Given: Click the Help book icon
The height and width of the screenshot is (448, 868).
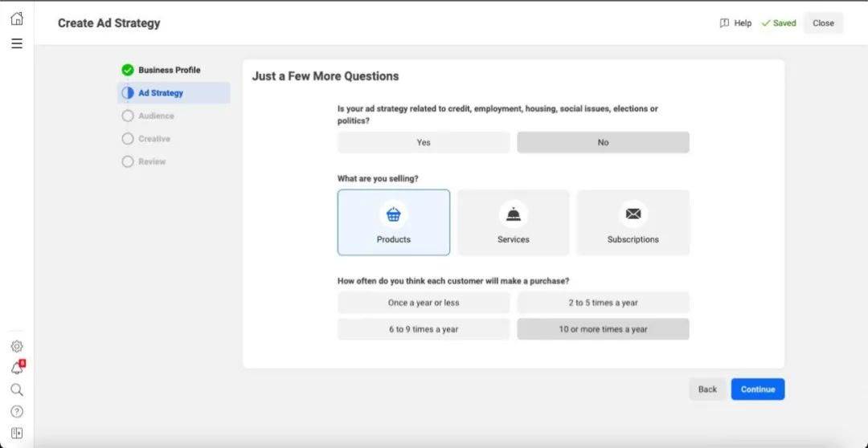Looking at the screenshot, I should coord(724,23).
